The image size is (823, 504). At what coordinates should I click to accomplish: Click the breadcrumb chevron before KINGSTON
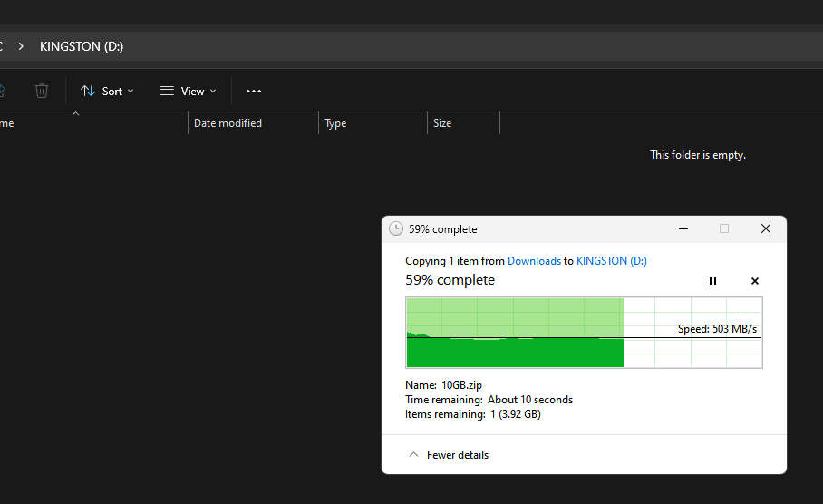coord(21,46)
